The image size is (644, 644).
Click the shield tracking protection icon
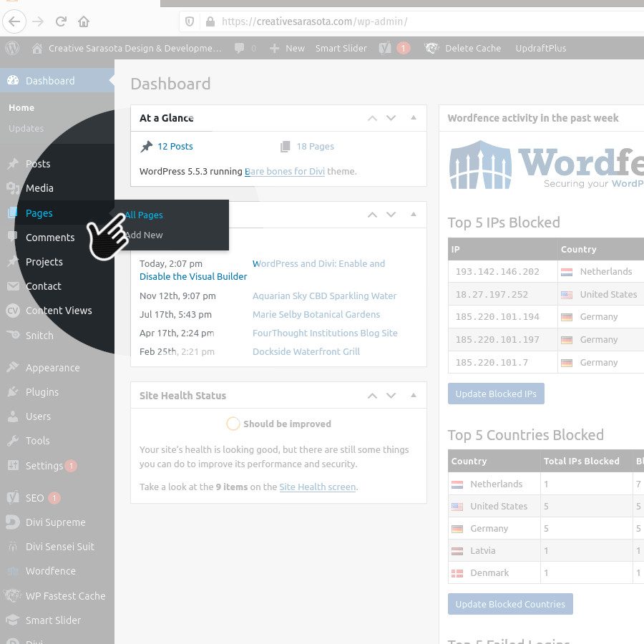[x=190, y=21]
